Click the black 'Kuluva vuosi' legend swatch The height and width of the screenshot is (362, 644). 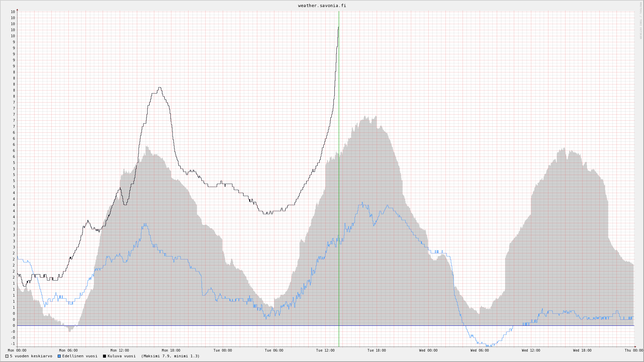[x=105, y=356]
